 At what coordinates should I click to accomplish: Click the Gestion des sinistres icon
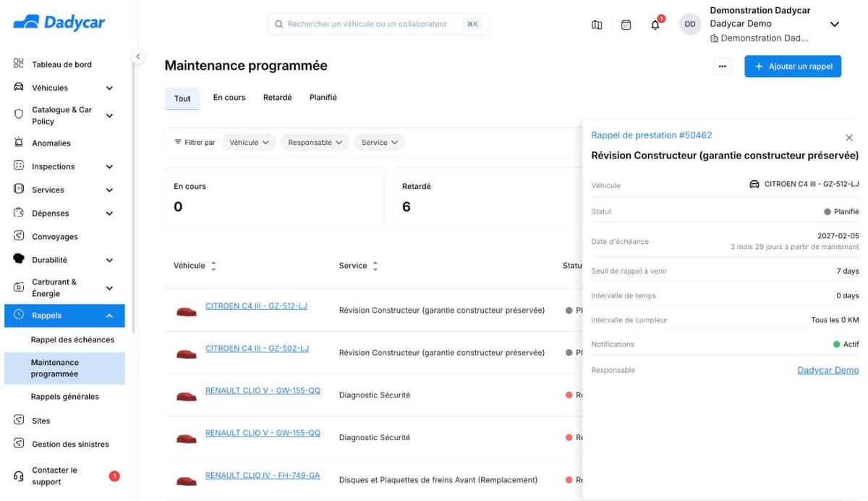point(19,444)
